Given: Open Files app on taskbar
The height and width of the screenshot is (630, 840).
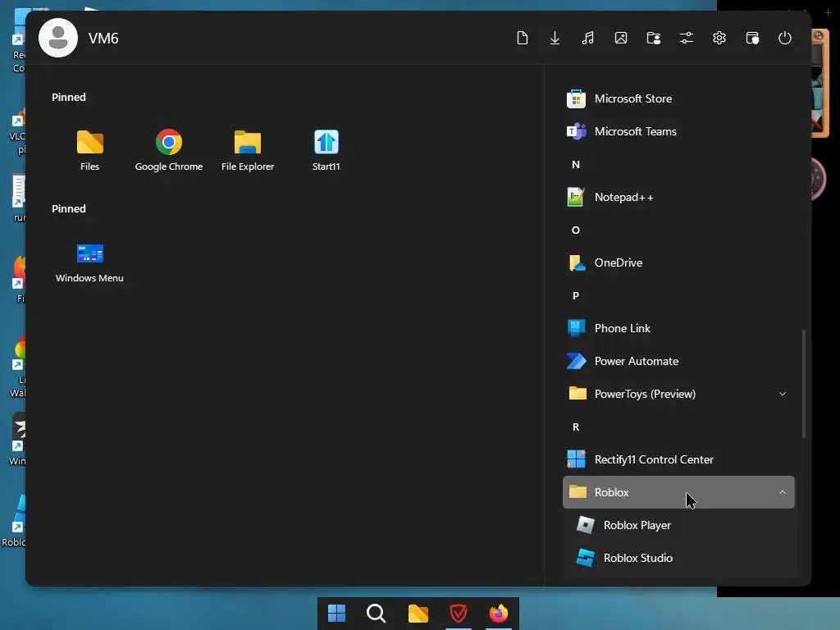Looking at the screenshot, I should click(418, 614).
